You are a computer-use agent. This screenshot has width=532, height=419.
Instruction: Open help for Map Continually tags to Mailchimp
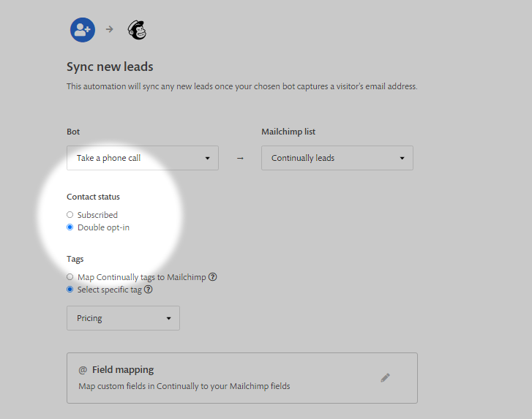tap(212, 277)
